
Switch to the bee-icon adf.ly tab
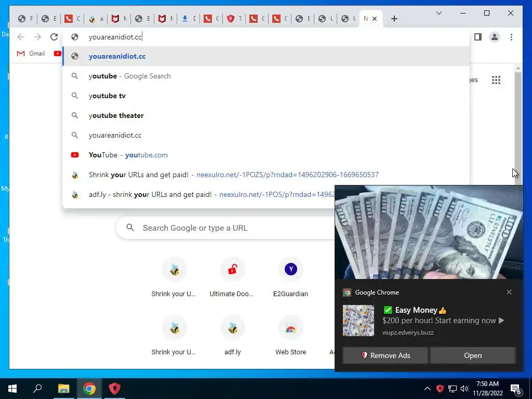[x=96, y=19]
